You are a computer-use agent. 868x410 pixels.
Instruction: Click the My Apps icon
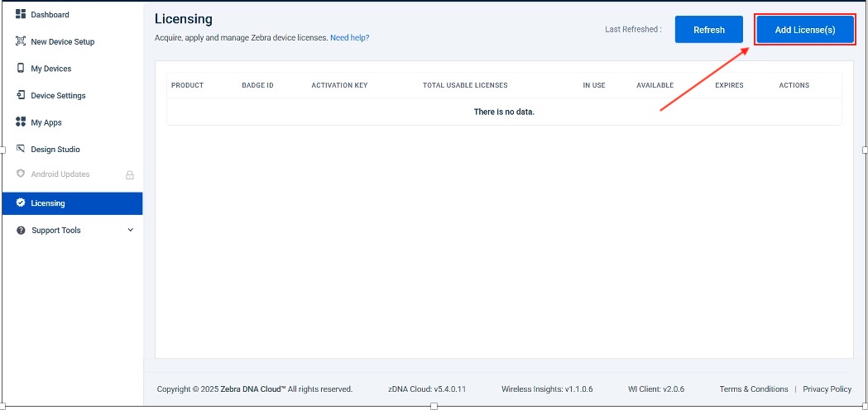tap(21, 122)
